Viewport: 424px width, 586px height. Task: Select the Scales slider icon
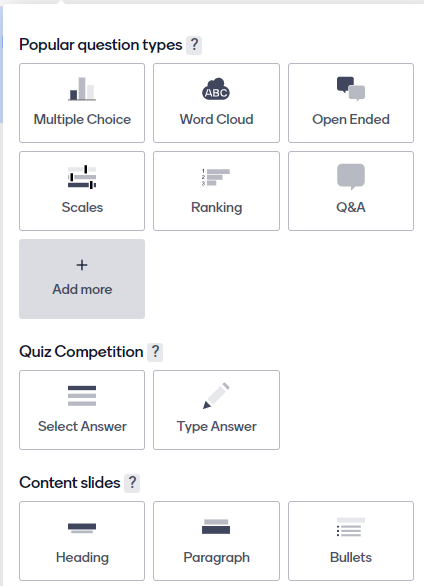click(82, 177)
